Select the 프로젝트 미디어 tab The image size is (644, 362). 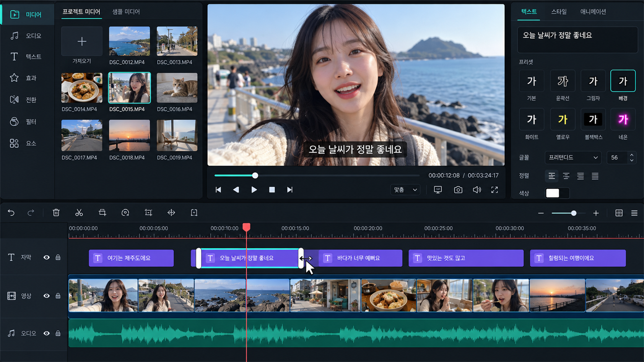pos(82,12)
